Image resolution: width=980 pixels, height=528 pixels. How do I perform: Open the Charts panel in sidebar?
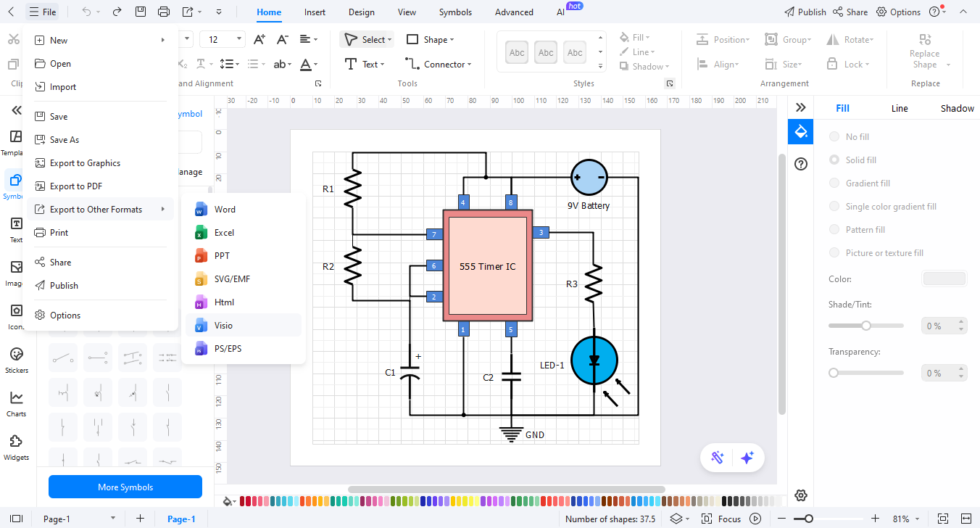[x=16, y=403]
